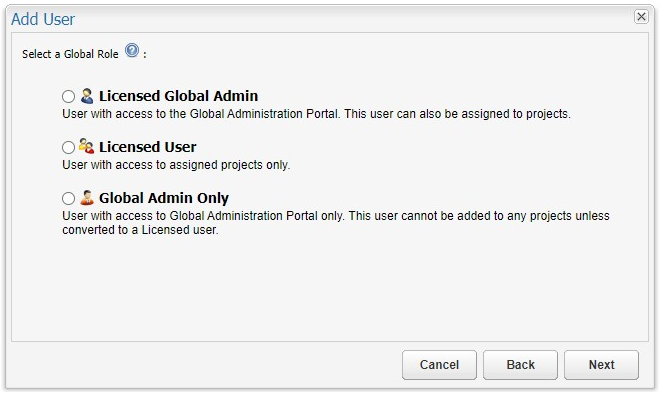The width and height of the screenshot is (660, 393).
Task: Close the Add User dialog with X
Action: pyautogui.click(x=641, y=16)
